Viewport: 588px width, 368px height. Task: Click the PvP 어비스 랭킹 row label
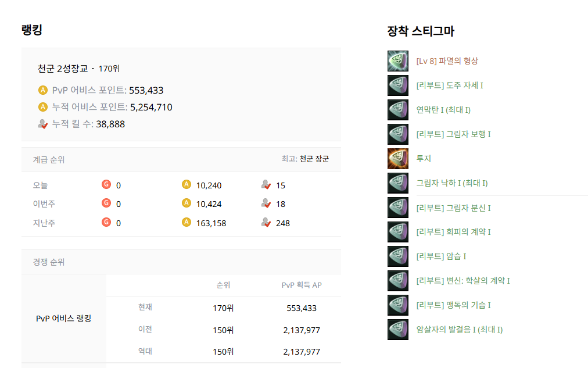63,319
